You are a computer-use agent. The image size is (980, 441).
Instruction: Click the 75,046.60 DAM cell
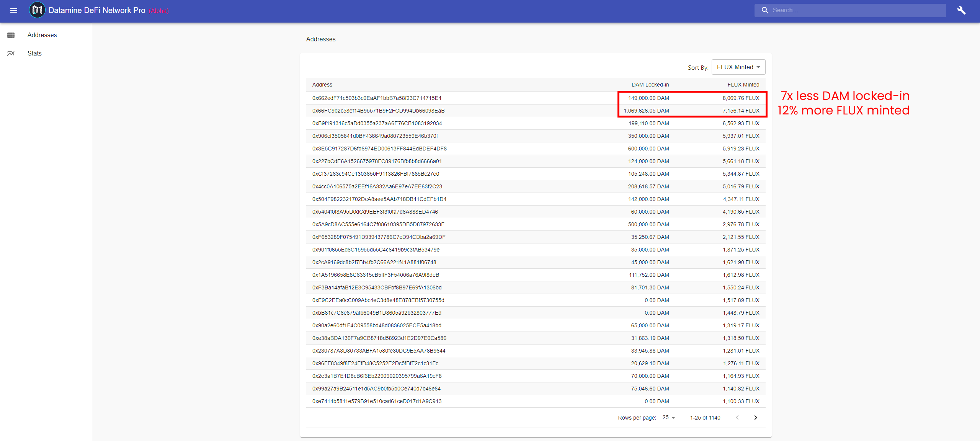tap(650, 389)
